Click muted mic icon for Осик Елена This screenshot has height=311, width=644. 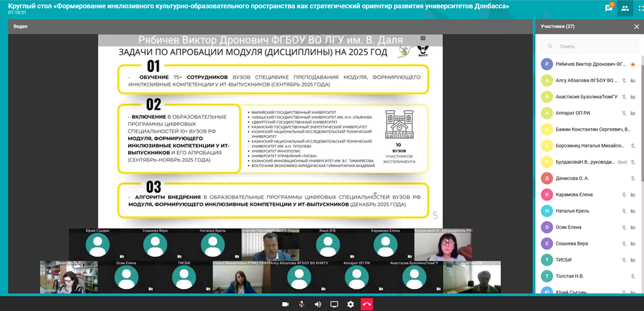pyautogui.click(x=624, y=227)
